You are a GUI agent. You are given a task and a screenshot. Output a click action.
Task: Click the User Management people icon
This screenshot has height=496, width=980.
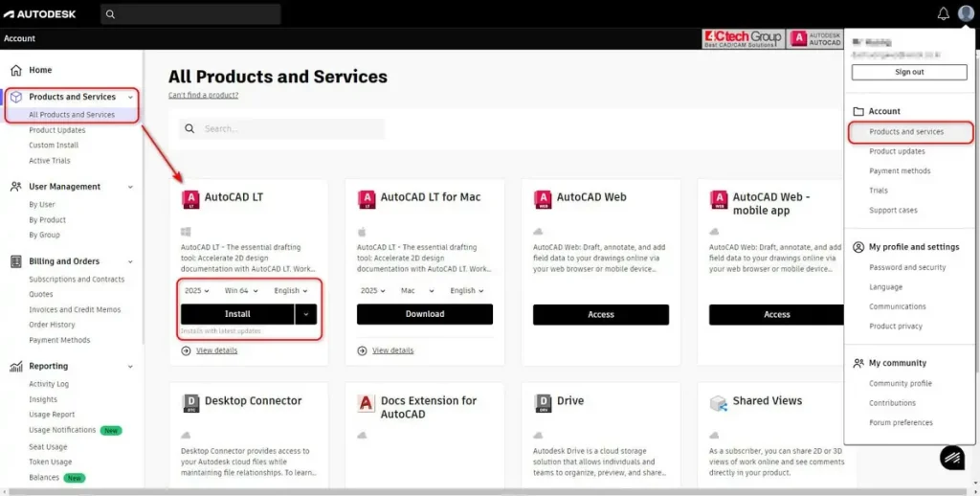(x=16, y=187)
